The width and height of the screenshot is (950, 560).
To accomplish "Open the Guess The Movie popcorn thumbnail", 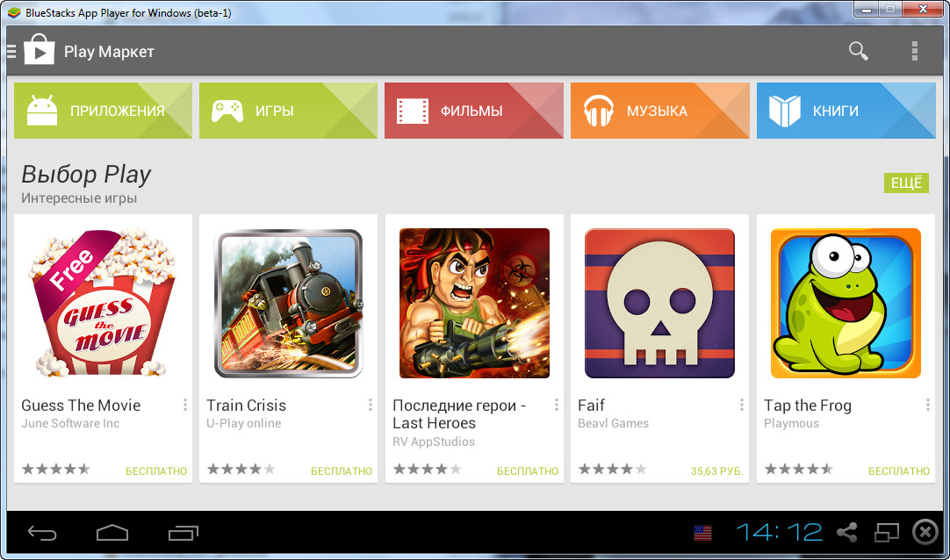I will (x=103, y=303).
